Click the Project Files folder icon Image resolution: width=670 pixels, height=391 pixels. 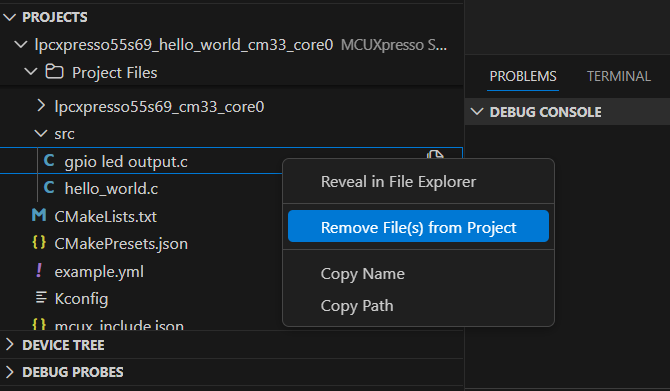click(x=54, y=72)
